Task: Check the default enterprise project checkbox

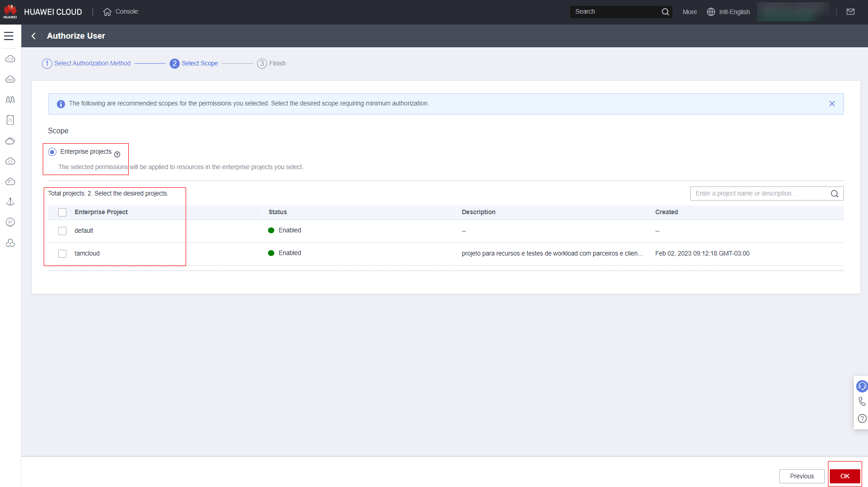Action: coord(62,231)
